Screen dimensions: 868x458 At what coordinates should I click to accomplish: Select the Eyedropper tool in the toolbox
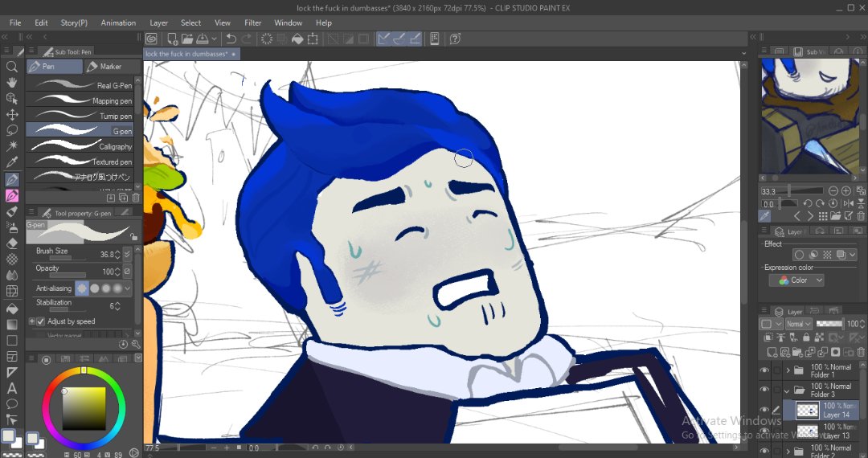pos(11,162)
